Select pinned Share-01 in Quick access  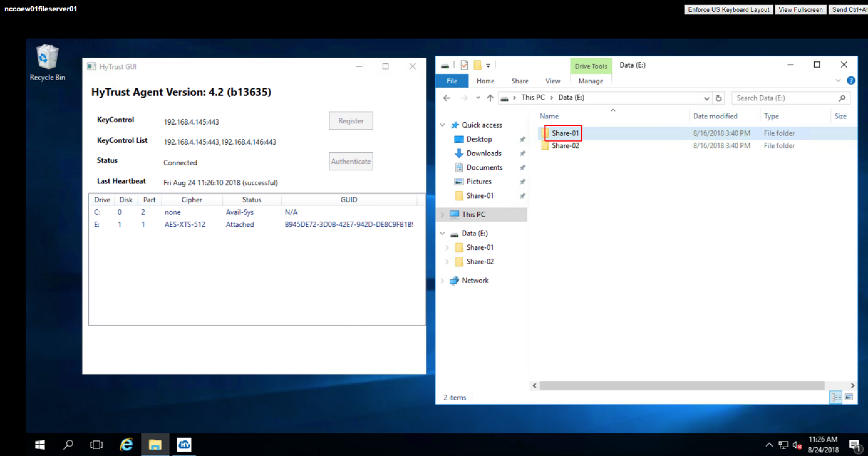[x=480, y=196]
